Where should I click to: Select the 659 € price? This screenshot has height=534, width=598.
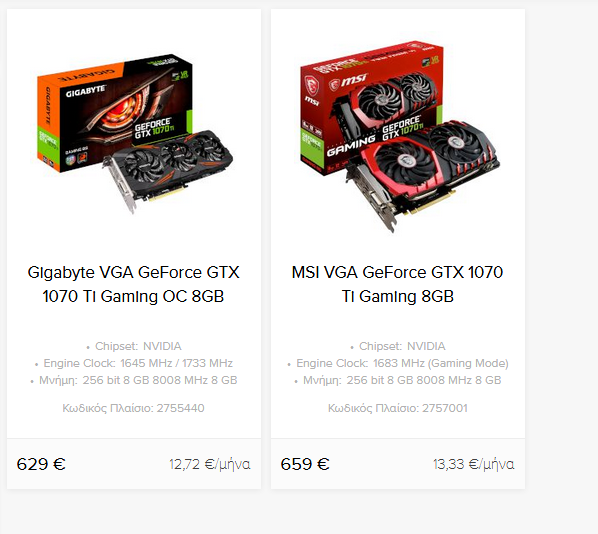click(305, 464)
